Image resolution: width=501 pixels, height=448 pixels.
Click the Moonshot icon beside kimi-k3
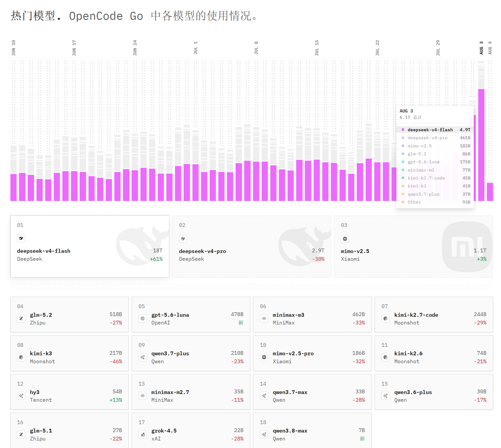click(x=21, y=357)
